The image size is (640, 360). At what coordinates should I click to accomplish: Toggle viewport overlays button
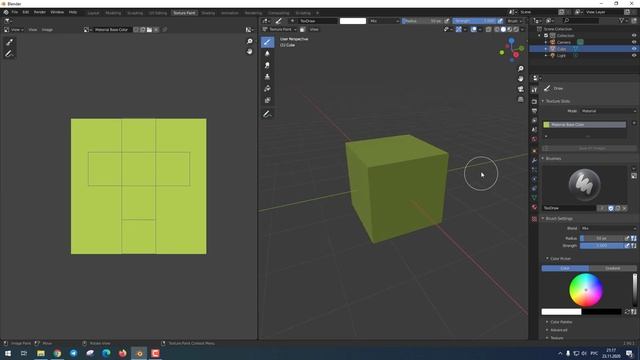point(473,29)
